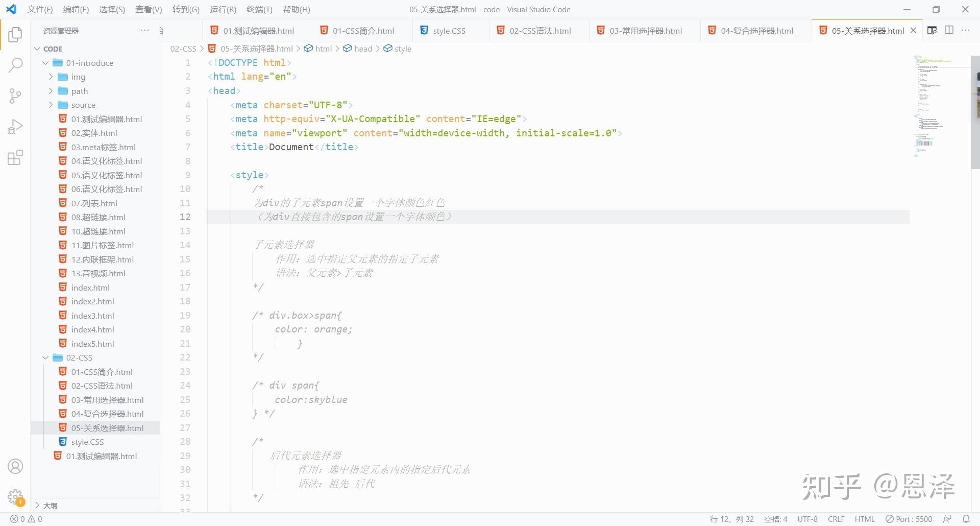The height and width of the screenshot is (526, 980).
Task: Click the errors and warnings status indicator
Action: 27,519
